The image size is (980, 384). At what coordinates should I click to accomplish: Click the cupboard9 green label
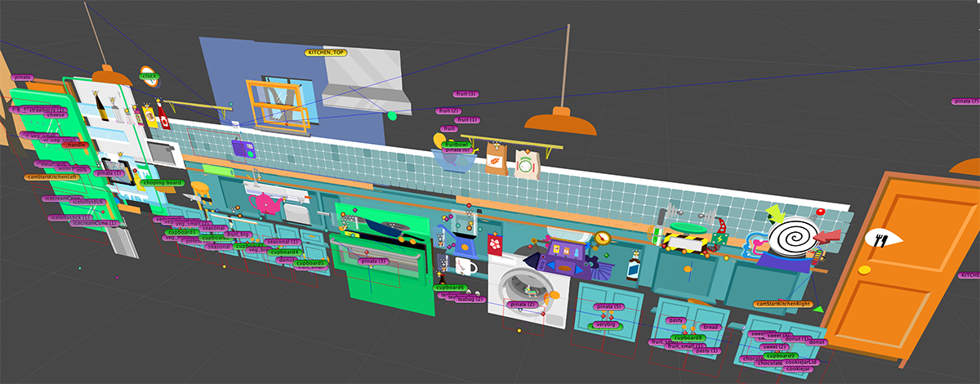coord(781,355)
